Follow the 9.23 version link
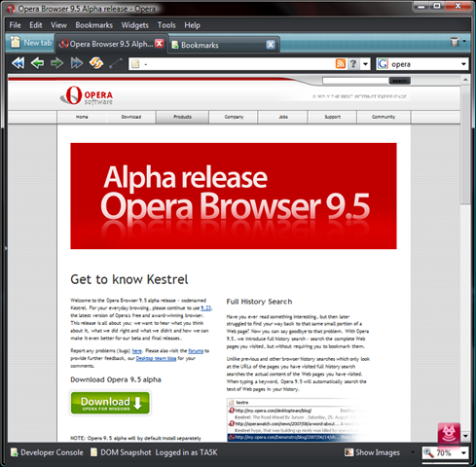Screen dimensions: 476x467 205,308
